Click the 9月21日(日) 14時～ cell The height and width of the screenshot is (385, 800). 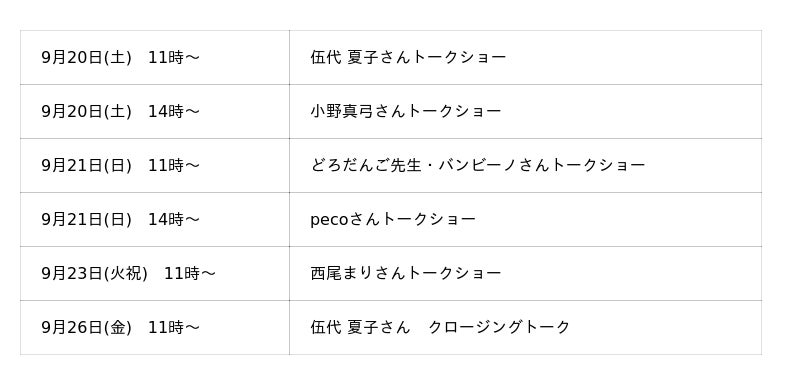pyautogui.click(x=155, y=220)
